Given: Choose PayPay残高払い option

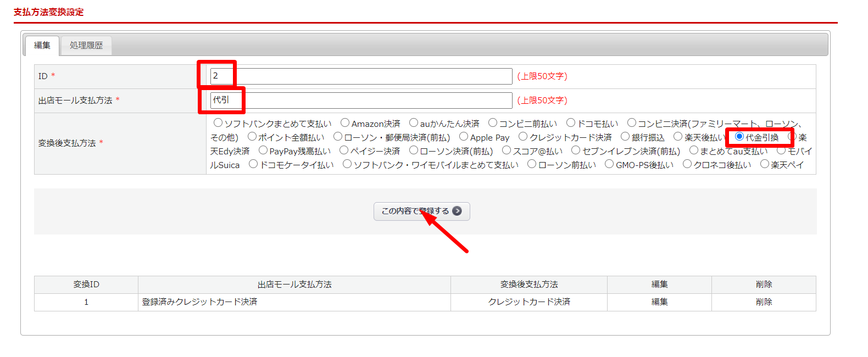Looking at the screenshot, I should click(x=263, y=150).
